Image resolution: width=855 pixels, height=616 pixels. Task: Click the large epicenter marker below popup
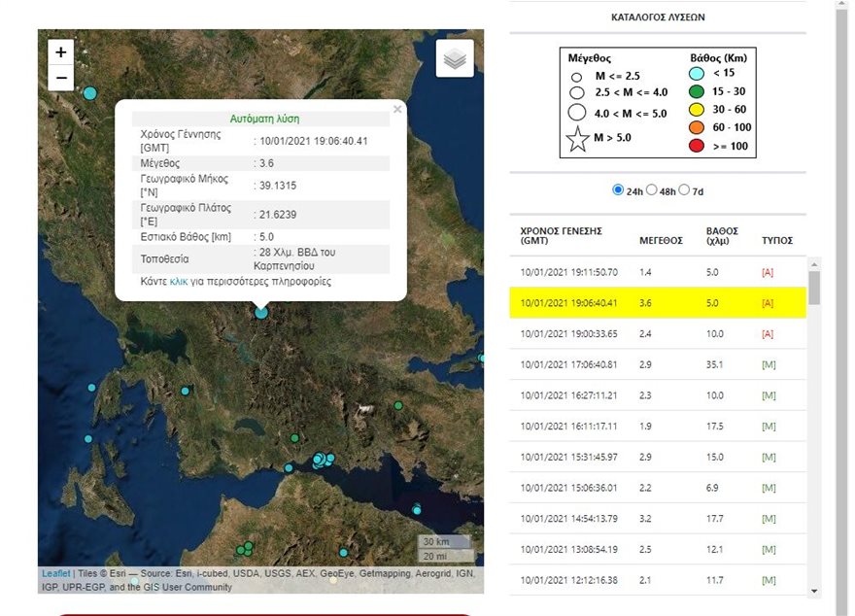(261, 312)
